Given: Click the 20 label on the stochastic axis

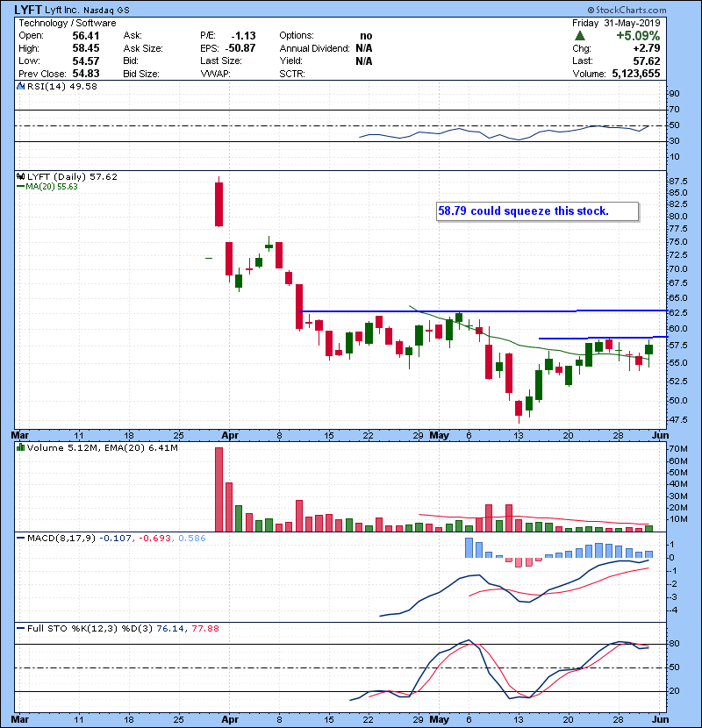Looking at the screenshot, I should click(674, 691).
